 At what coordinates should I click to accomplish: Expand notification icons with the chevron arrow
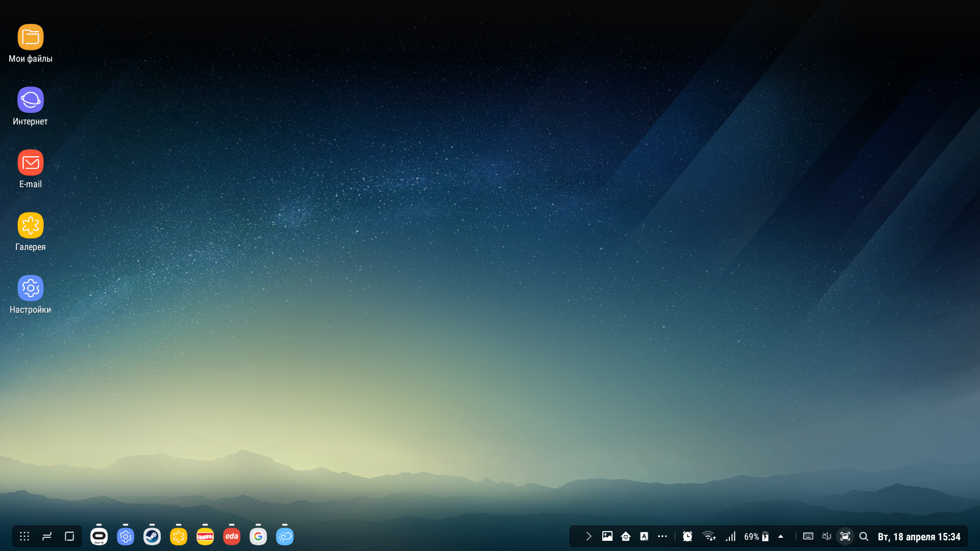tap(589, 536)
